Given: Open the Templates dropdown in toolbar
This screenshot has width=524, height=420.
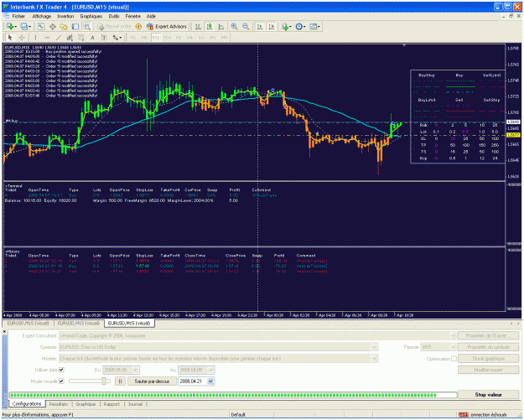Looking at the screenshot, I should pyautogui.click(x=314, y=27).
